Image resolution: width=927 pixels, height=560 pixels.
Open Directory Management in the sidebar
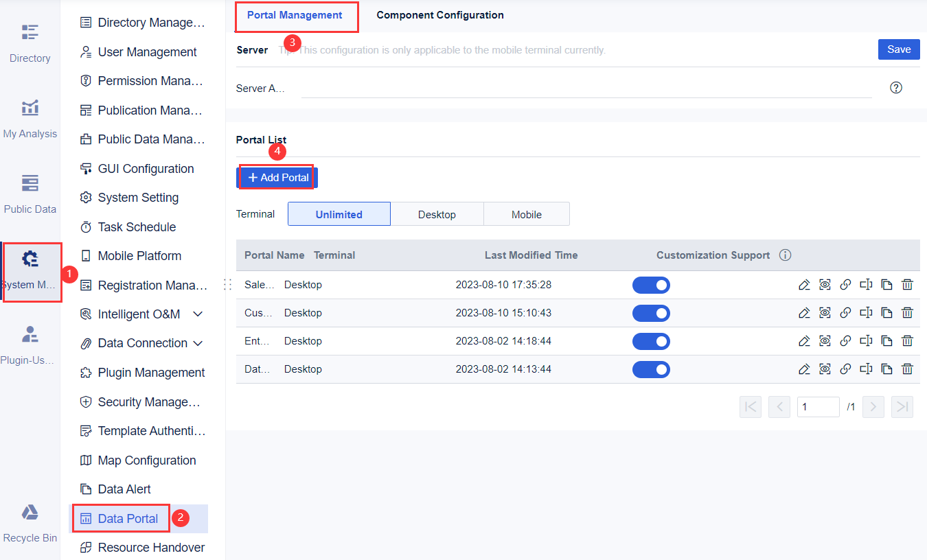[x=142, y=22]
